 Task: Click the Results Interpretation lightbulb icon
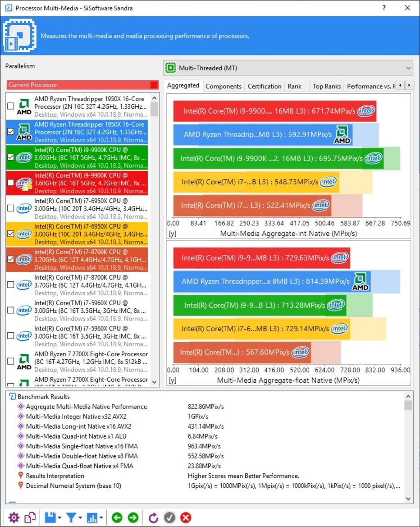click(x=20, y=476)
